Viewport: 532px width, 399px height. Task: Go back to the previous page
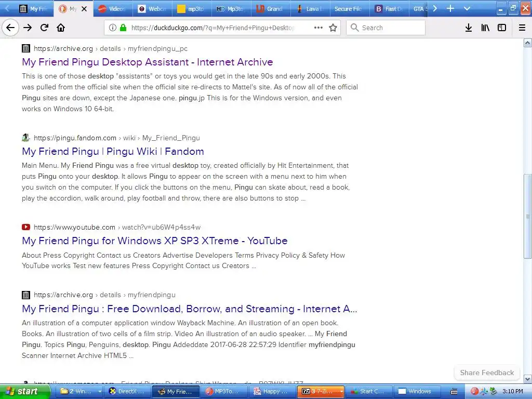10,28
